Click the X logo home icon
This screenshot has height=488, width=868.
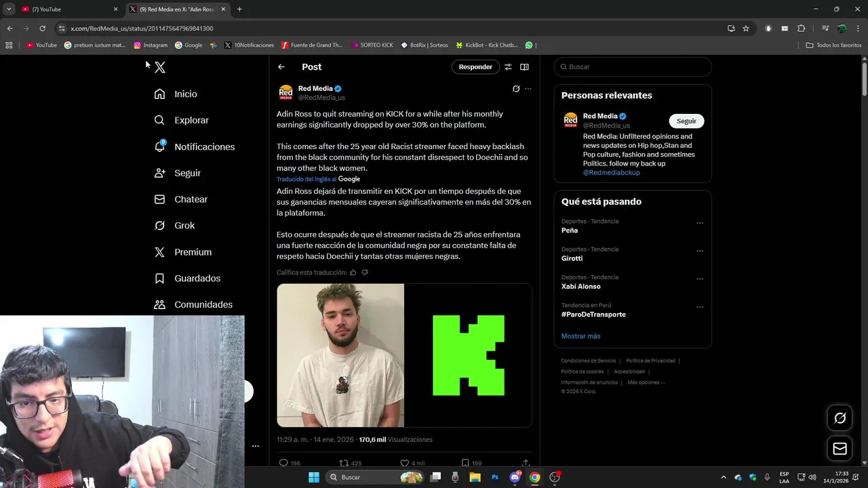coord(160,67)
